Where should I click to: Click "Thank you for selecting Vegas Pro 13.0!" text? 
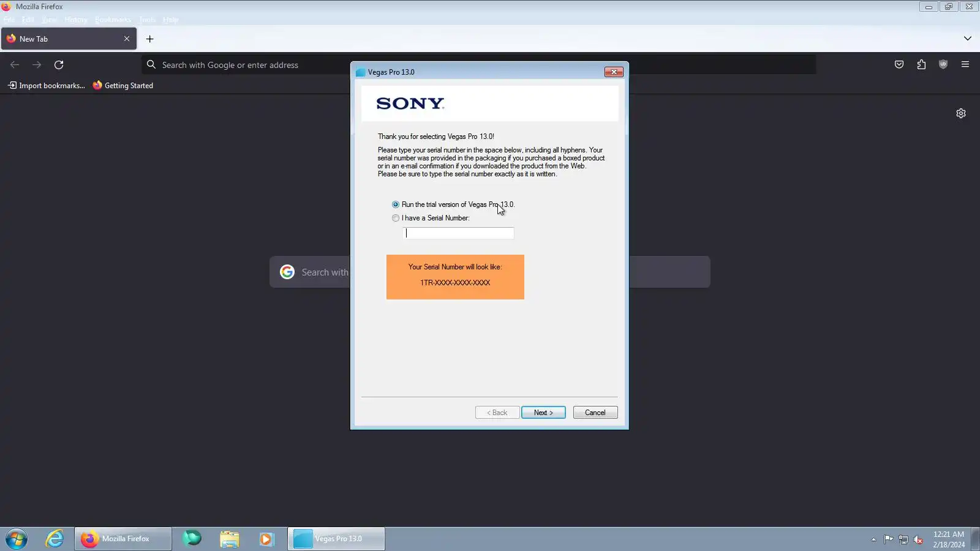(x=435, y=137)
